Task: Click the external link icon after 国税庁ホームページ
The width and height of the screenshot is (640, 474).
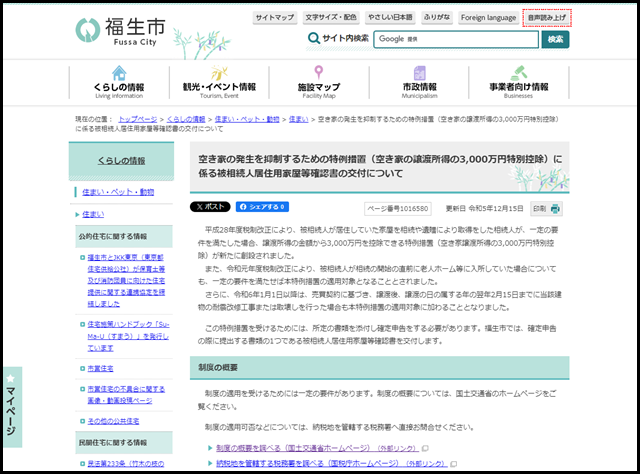Action: tap(453, 464)
